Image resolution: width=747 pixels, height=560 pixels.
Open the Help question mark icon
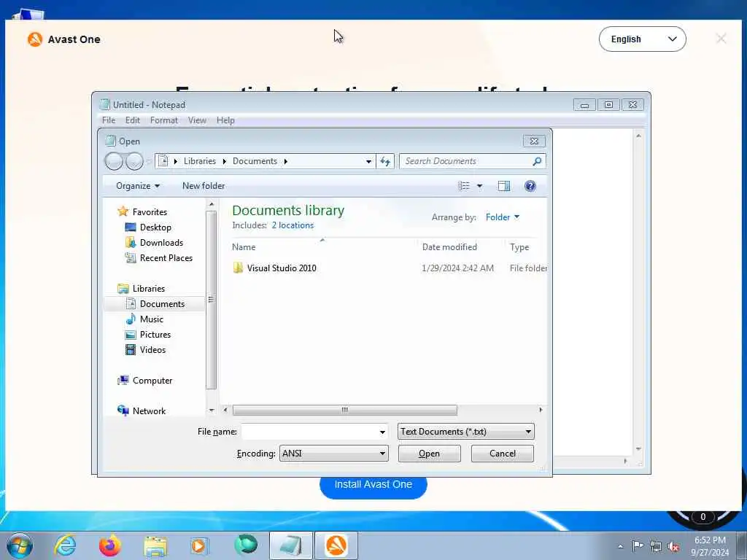[530, 186]
